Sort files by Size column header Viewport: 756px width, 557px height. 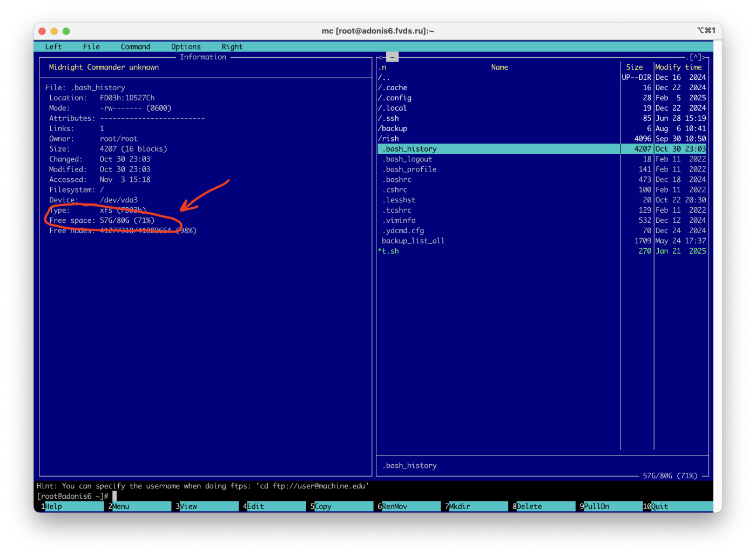pyautogui.click(x=634, y=67)
